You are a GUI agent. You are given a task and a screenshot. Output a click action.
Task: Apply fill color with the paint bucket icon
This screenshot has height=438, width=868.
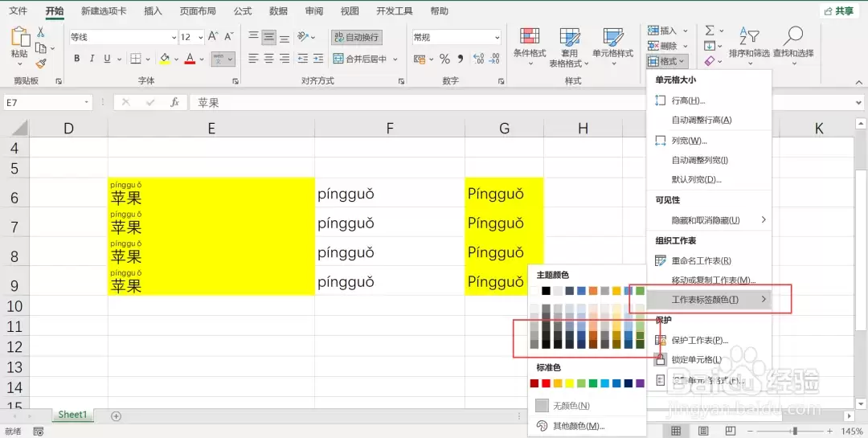[x=165, y=59]
